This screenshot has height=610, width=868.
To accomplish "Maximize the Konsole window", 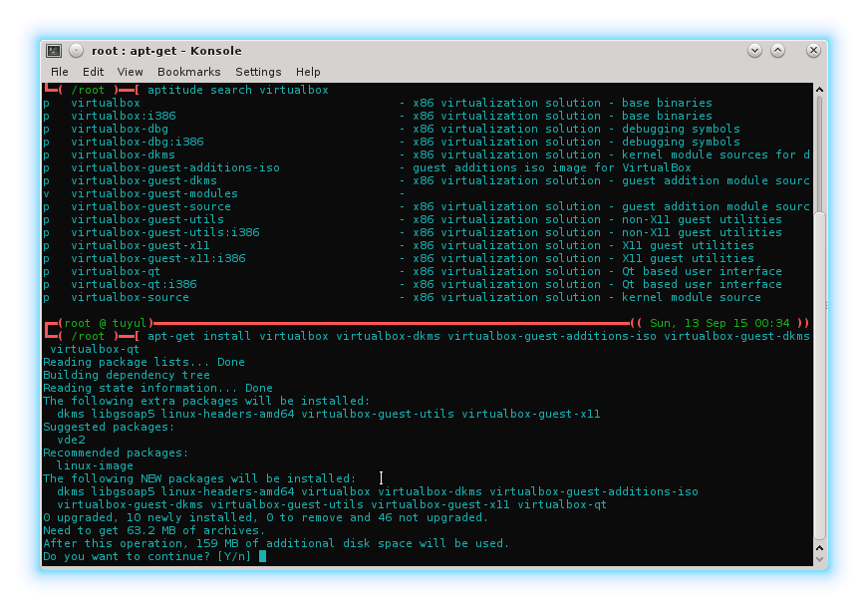I will coord(777,51).
